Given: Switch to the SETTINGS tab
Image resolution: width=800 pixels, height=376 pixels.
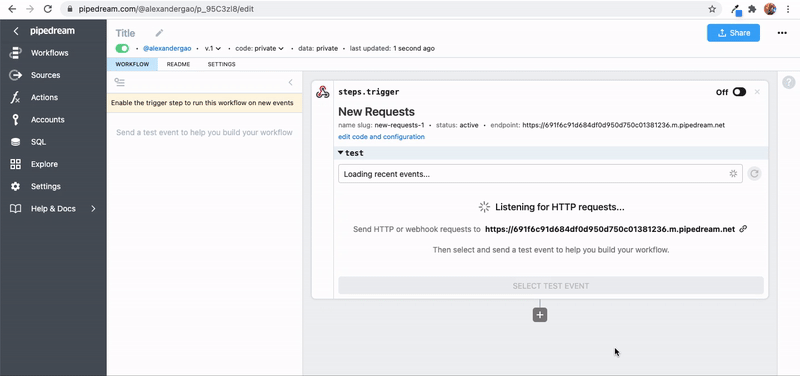Looking at the screenshot, I should [x=221, y=64].
